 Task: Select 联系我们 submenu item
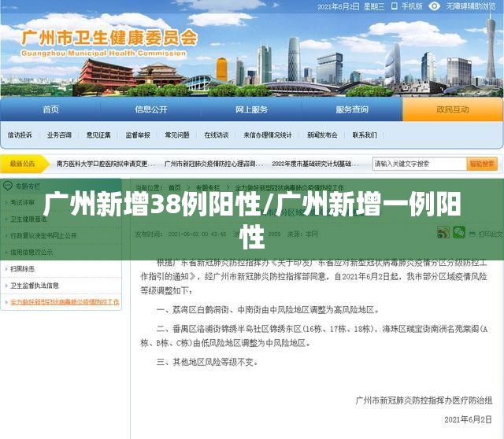[x=365, y=135]
